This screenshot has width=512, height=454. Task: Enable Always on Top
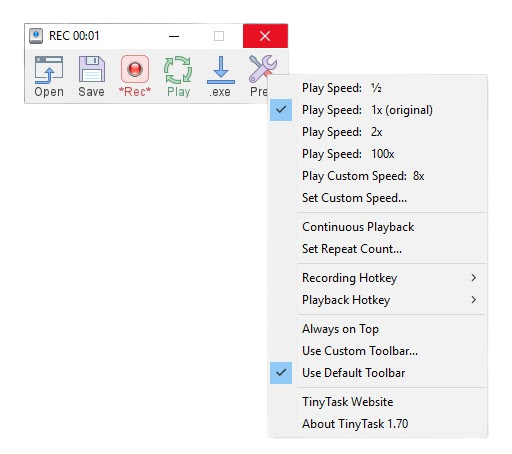[x=378, y=329]
